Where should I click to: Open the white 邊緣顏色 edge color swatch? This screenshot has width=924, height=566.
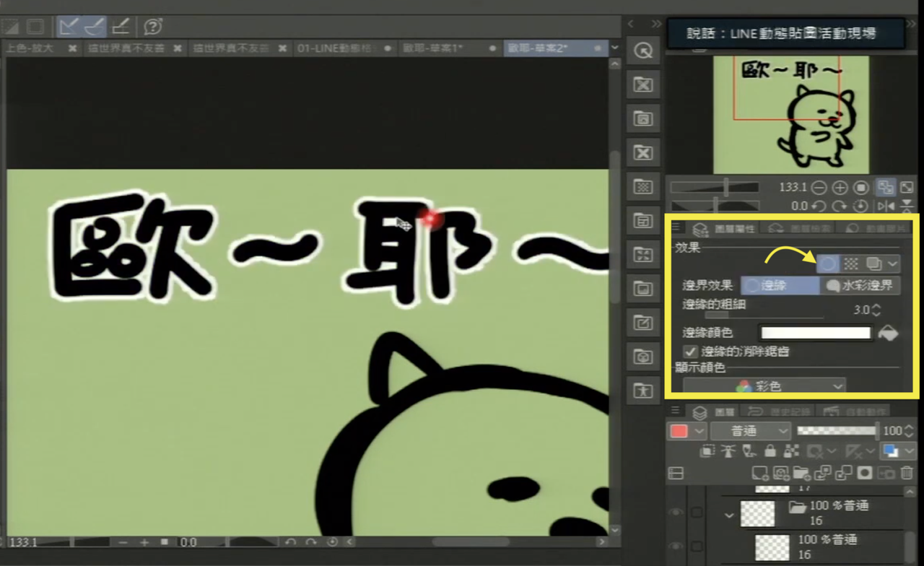tap(816, 333)
